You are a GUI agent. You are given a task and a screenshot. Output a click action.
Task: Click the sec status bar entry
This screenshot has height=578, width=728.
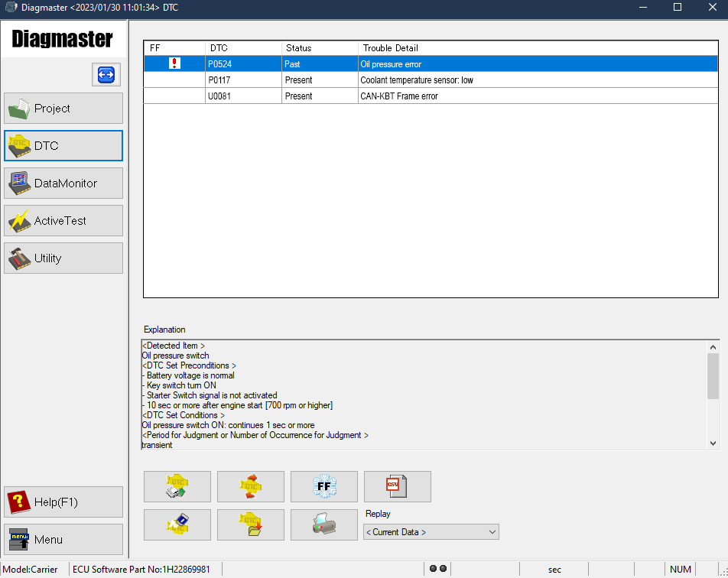[x=554, y=569]
